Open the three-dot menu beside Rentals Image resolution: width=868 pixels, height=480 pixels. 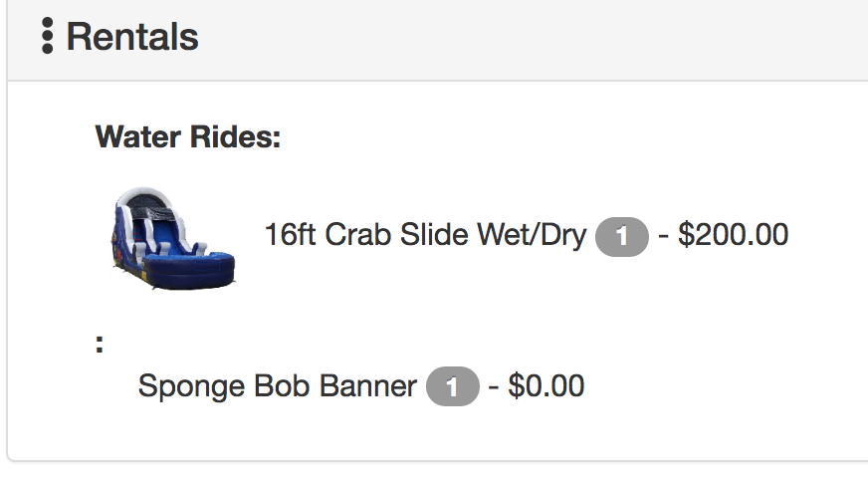(47, 36)
